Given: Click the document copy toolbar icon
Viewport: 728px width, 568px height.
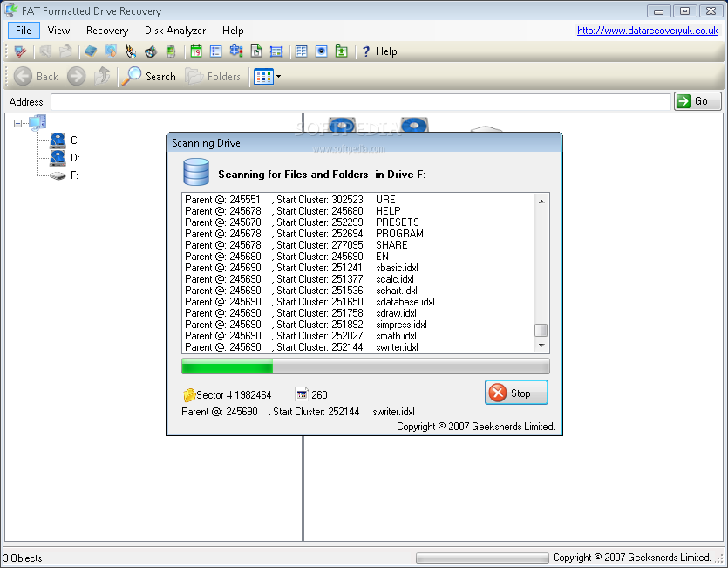Looking at the screenshot, I should tap(256, 51).
